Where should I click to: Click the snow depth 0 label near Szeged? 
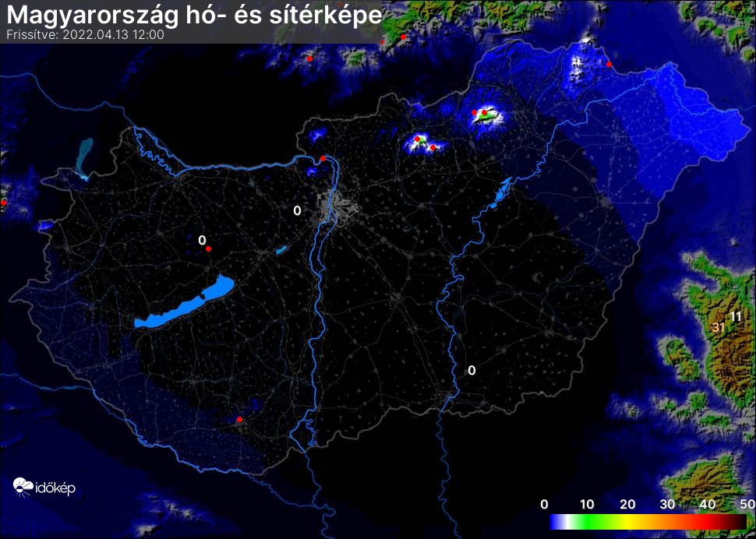471,370
